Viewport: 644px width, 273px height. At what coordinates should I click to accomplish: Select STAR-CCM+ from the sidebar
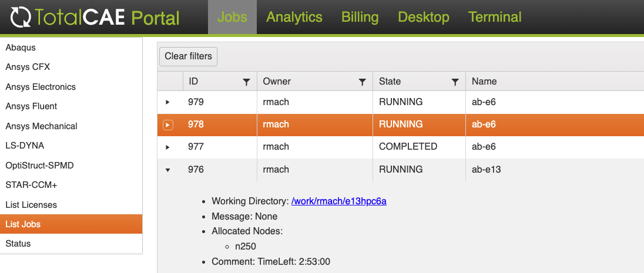click(31, 185)
